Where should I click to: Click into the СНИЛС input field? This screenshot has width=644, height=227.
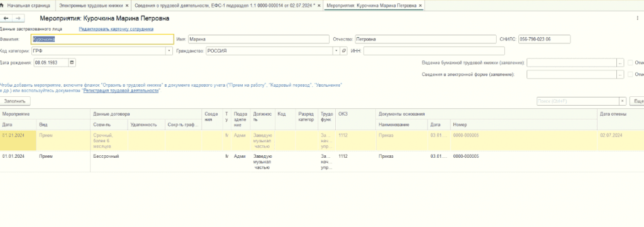pyautogui.click(x=544, y=39)
